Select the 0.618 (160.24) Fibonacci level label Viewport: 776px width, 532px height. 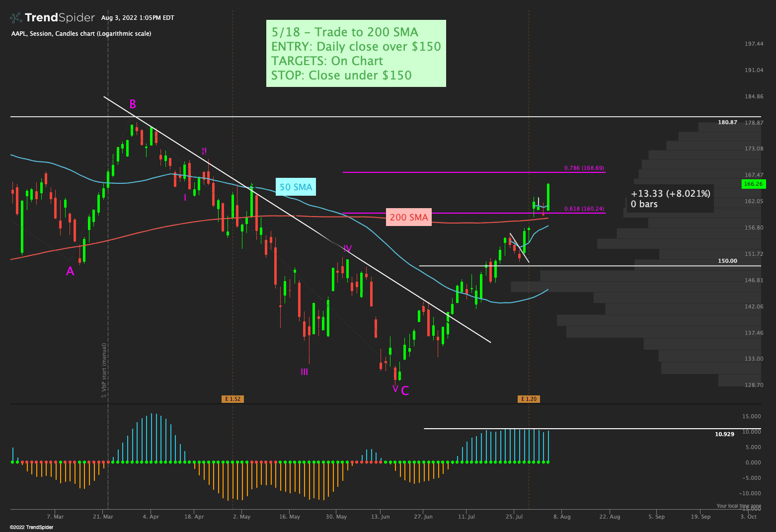(584, 209)
